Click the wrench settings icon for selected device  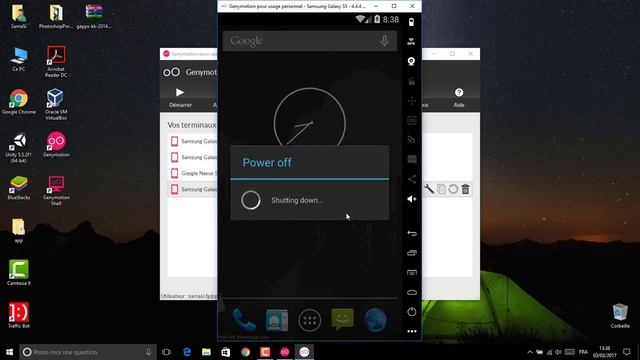tap(429, 189)
